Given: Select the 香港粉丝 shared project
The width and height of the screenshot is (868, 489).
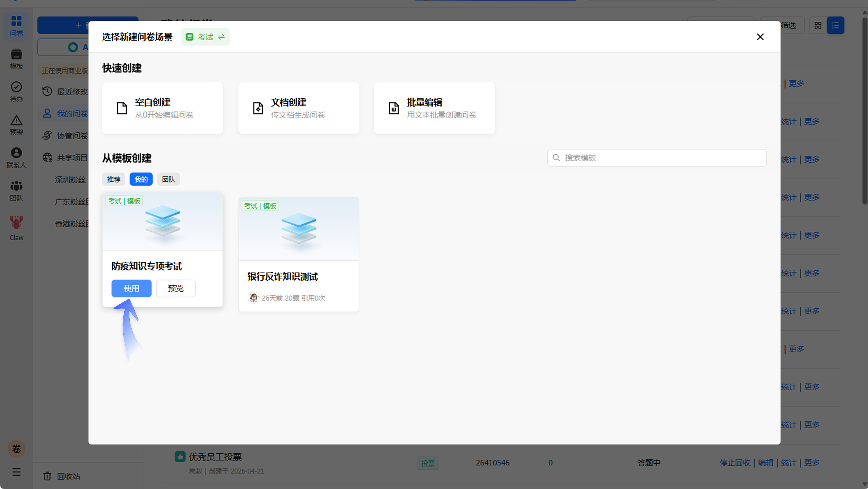Looking at the screenshot, I should click(x=71, y=223).
